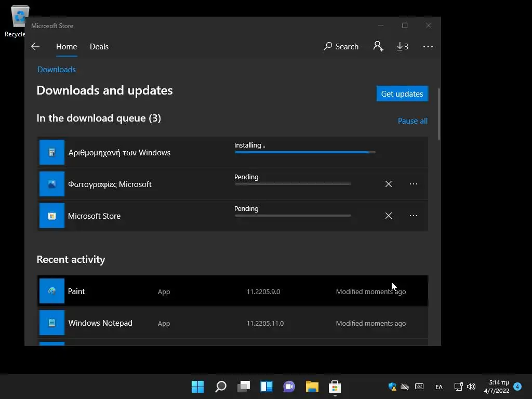Viewport: 532px width, 399px height.
Task: Open Task View from taskbar
Action: tap(244, 387)
